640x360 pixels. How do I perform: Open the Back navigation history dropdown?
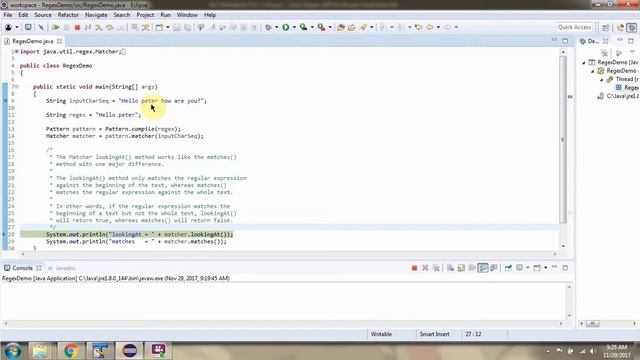click(x=438, y=27)
